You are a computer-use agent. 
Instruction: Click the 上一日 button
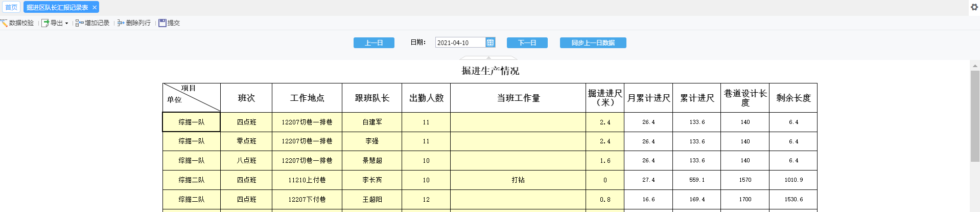(374, 43)
